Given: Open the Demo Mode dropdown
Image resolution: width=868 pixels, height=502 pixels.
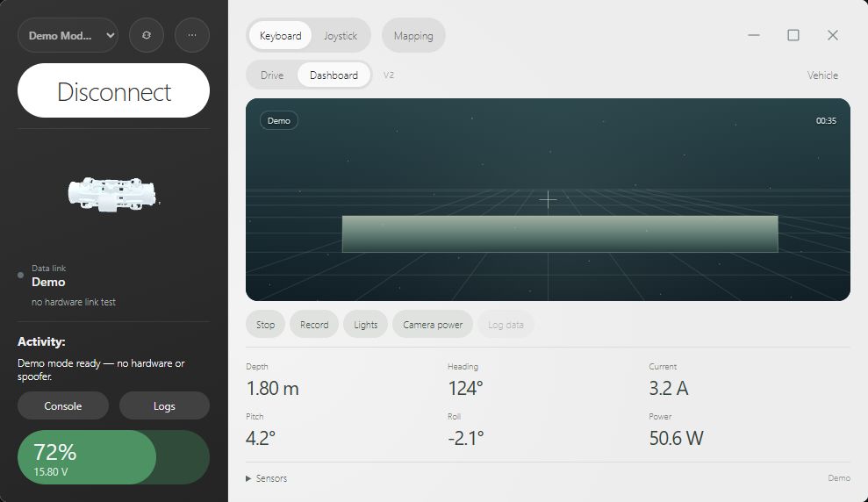Looking at the screenshot, I should coord(68,35).
